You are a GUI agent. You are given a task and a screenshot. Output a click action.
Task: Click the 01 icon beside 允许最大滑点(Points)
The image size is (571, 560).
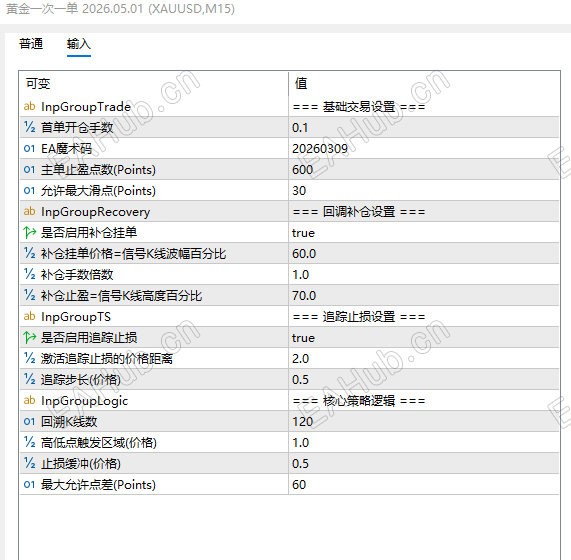tap(29, 190)
